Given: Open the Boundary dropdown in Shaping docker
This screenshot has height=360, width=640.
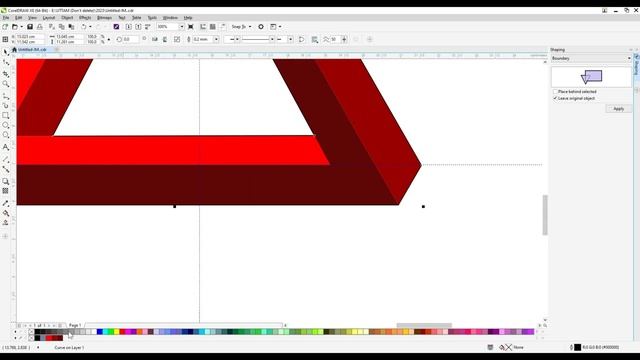Looking at the screenshot, I should pos(591,58).
